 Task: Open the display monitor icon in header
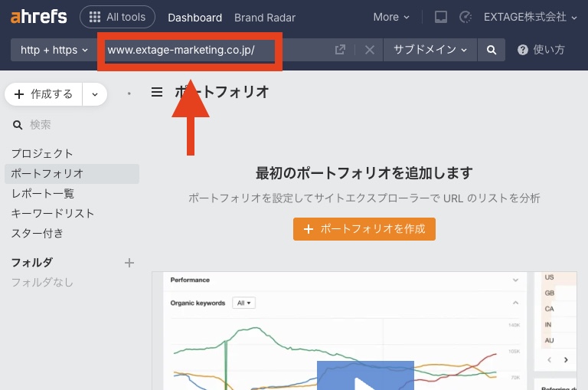440,17
